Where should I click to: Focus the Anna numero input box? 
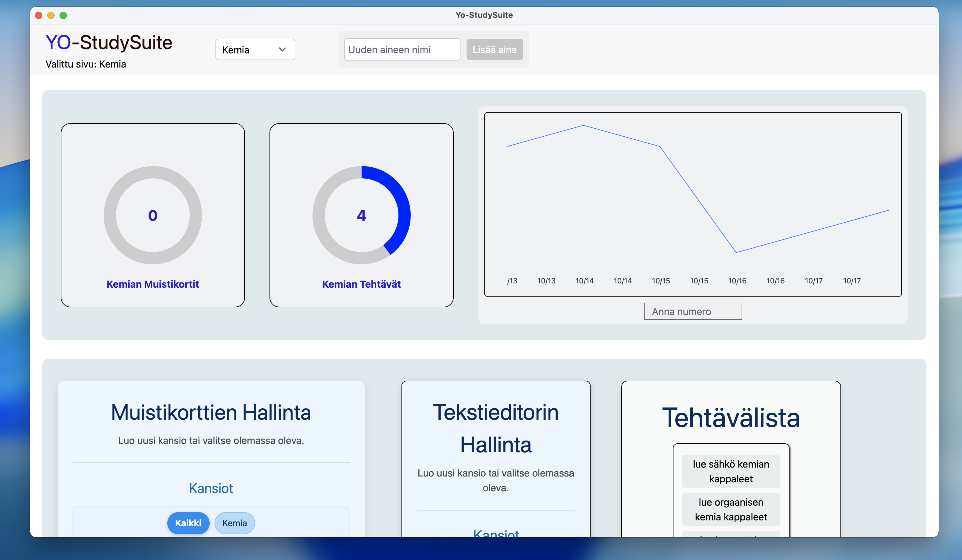pos(692,312)
